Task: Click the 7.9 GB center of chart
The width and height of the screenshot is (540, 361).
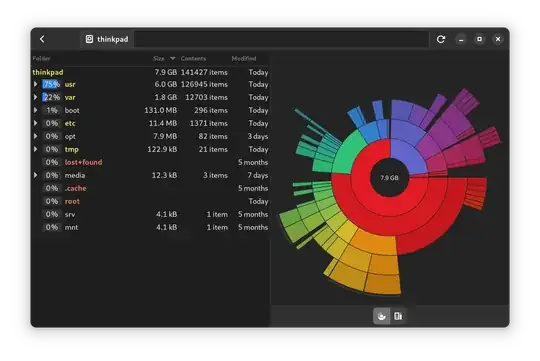Action: point(389,178)
